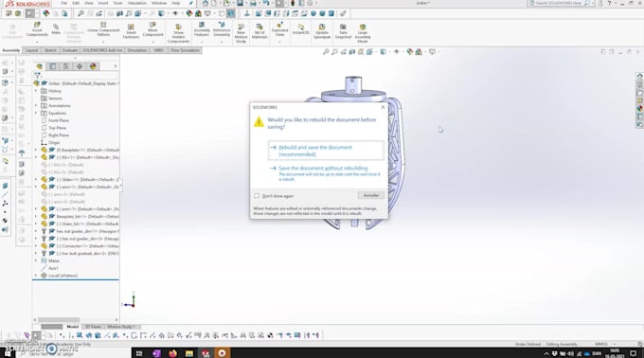The width and height of the screenshot is (644, 358).
Task: Click Take Snapshot
Action: [x=343, y=31]
